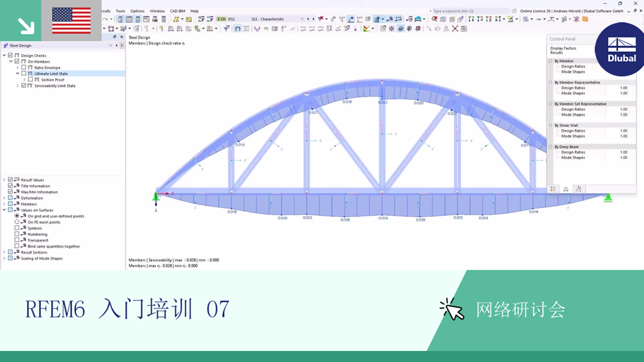Image resolution: width=644 pixels, height=362 pixels.
Task: Click the filter tab icon in Control Panel
Action: point(578,189)
